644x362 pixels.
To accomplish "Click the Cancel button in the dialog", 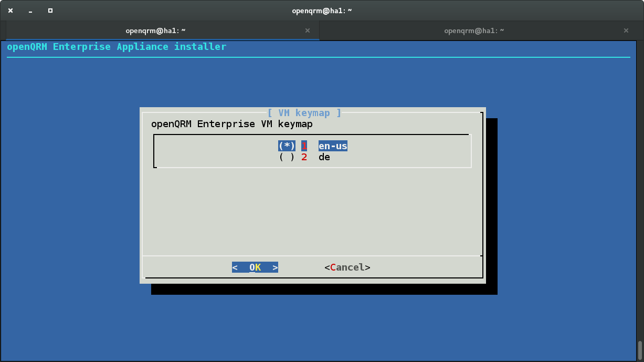I will pos(347,267).
